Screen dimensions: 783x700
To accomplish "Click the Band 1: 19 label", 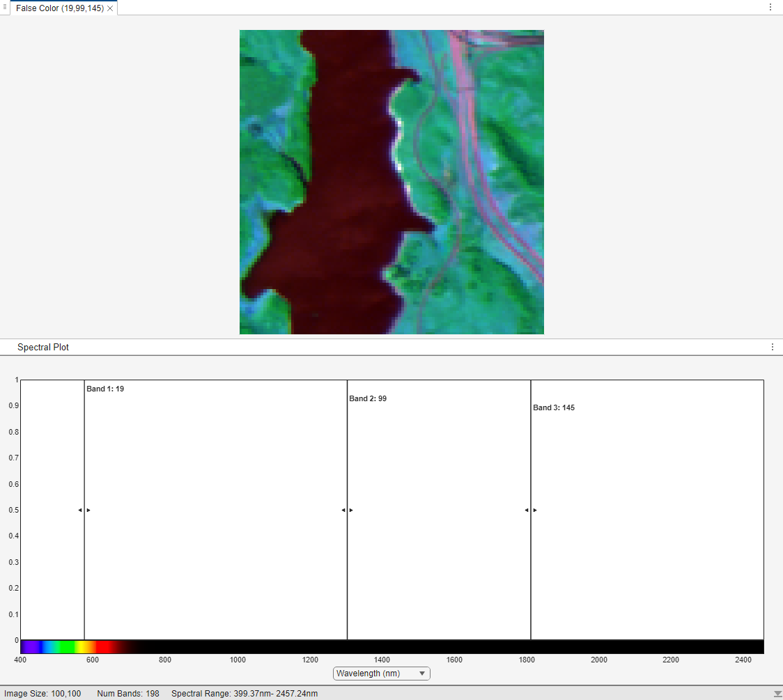I will coord(104,389).
